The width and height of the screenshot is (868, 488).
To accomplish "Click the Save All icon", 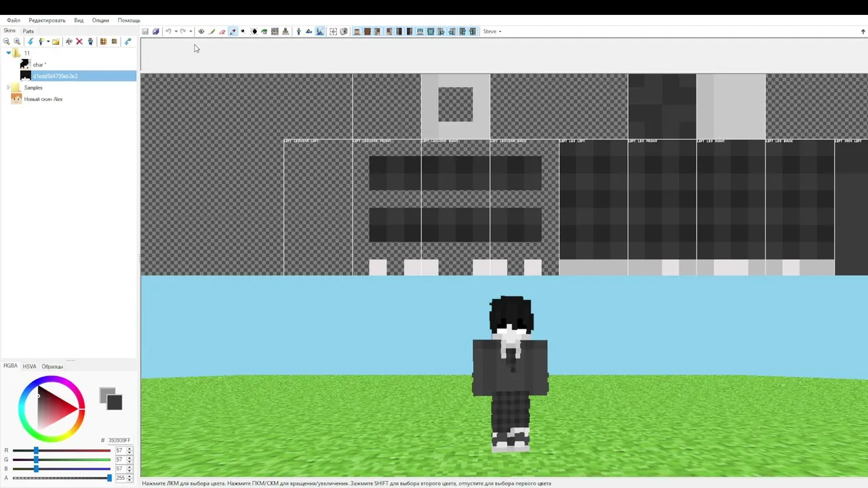I will [156, 31].
